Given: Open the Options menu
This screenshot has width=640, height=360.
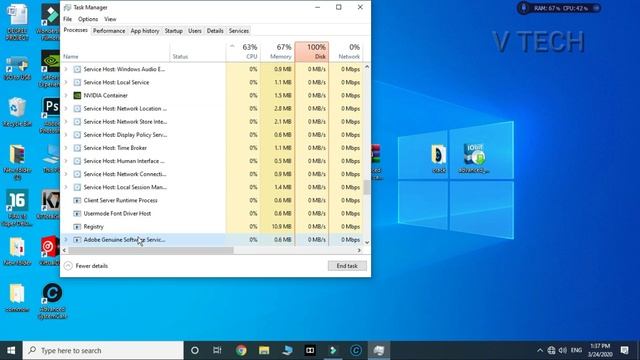Looking at the screenshot, I should click(88, 19).
